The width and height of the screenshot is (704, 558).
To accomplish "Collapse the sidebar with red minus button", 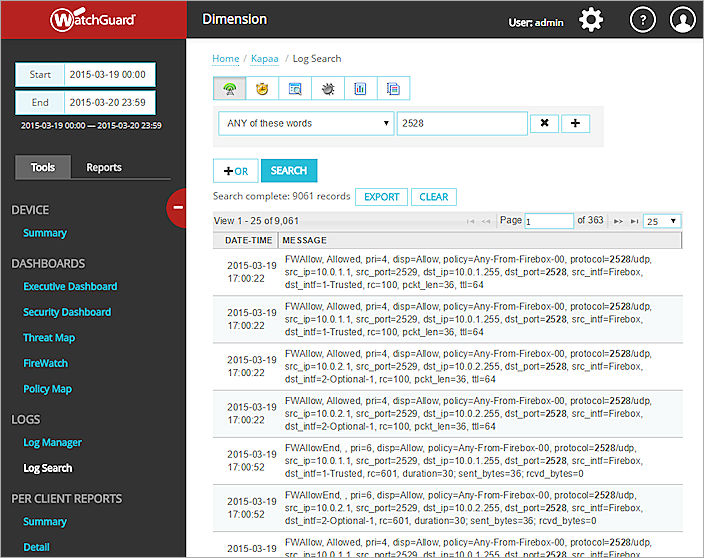I will (x=177, y=207).
